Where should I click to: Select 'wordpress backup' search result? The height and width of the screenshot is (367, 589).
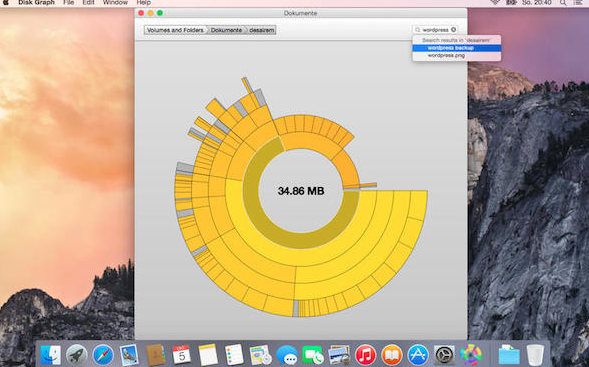(x=456, y=48)
